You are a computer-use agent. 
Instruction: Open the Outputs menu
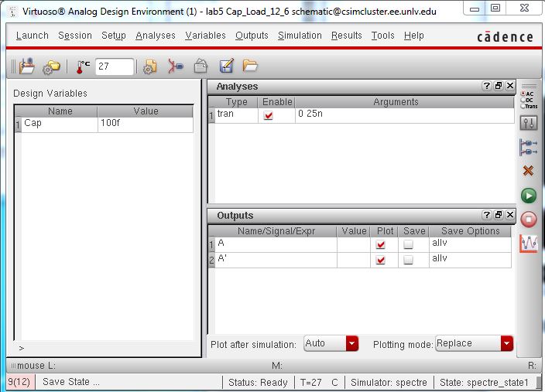point(252,36)
